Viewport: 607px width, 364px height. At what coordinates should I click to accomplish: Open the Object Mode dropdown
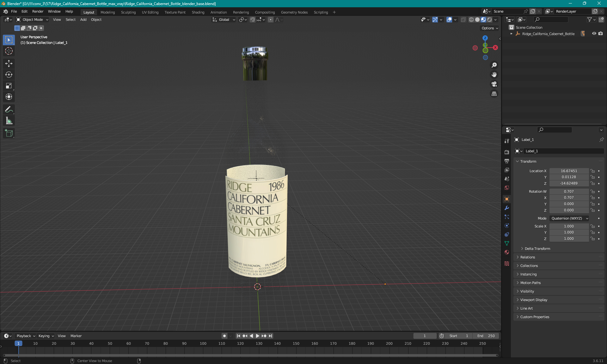click(32, 20)
